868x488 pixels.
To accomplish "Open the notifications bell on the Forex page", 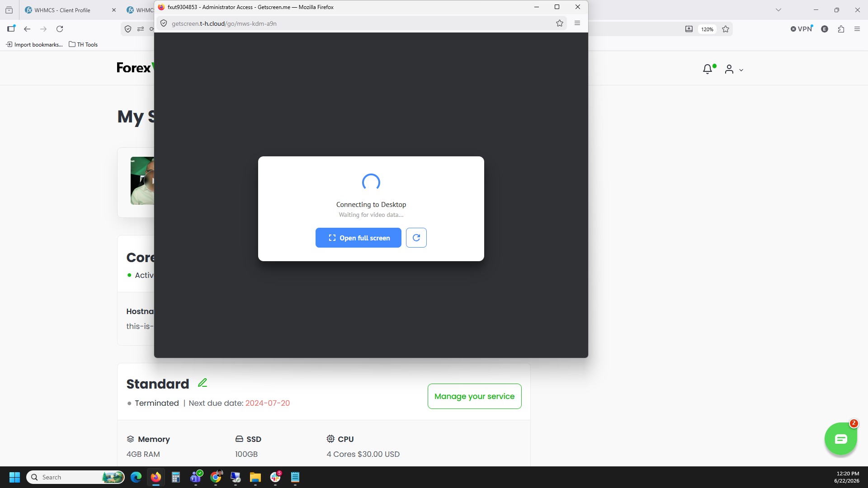I will (x=708, y=69).
